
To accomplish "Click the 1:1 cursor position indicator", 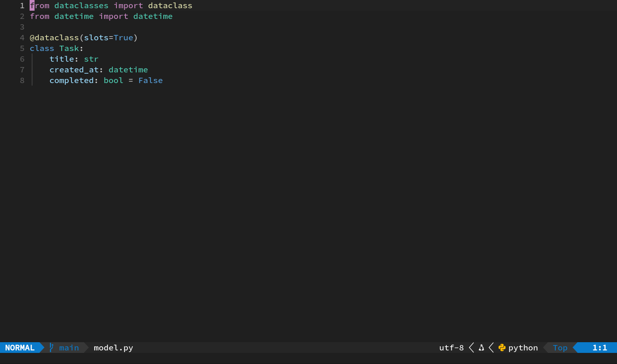I will click(600, 348).
